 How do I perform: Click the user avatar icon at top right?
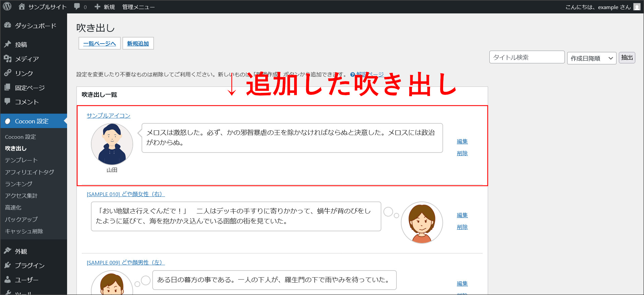click(637, 7)
